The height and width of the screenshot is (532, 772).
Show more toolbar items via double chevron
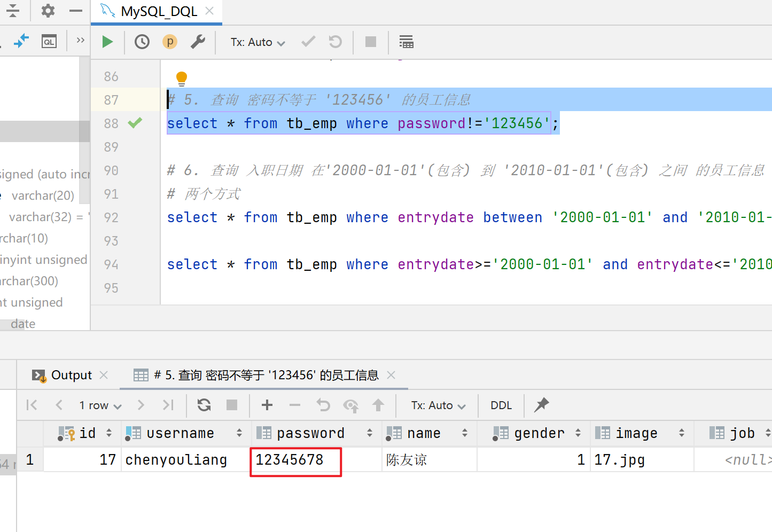point(81,40)
